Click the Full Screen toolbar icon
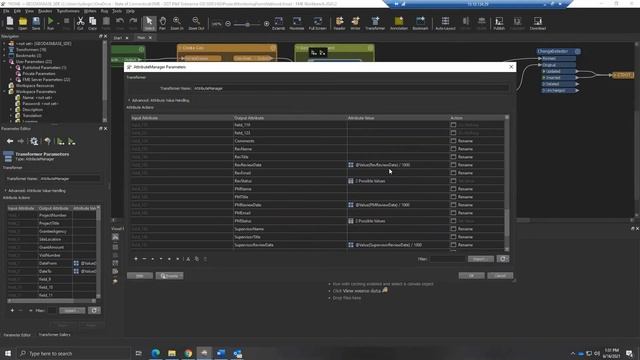Image resolution: width=640 pixels, height=360 pixels. (x=318, y=23)
